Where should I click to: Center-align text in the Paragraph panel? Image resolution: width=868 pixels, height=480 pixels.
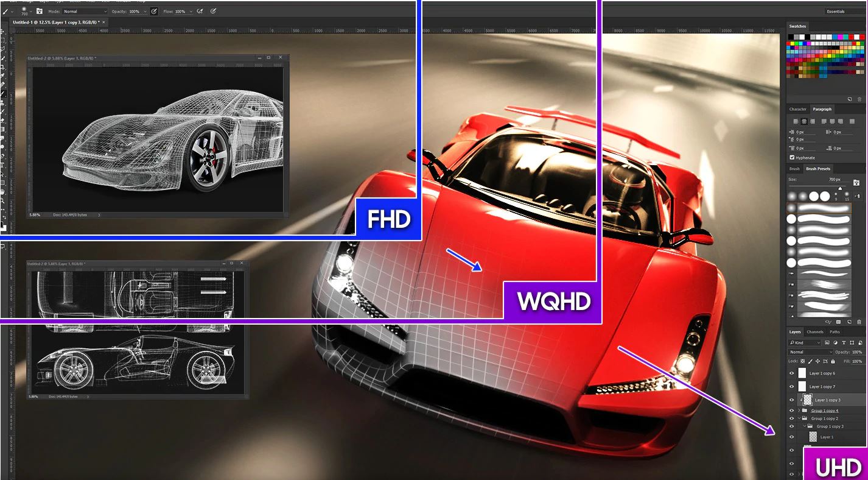pyautogui.click(x=804, y=122)
